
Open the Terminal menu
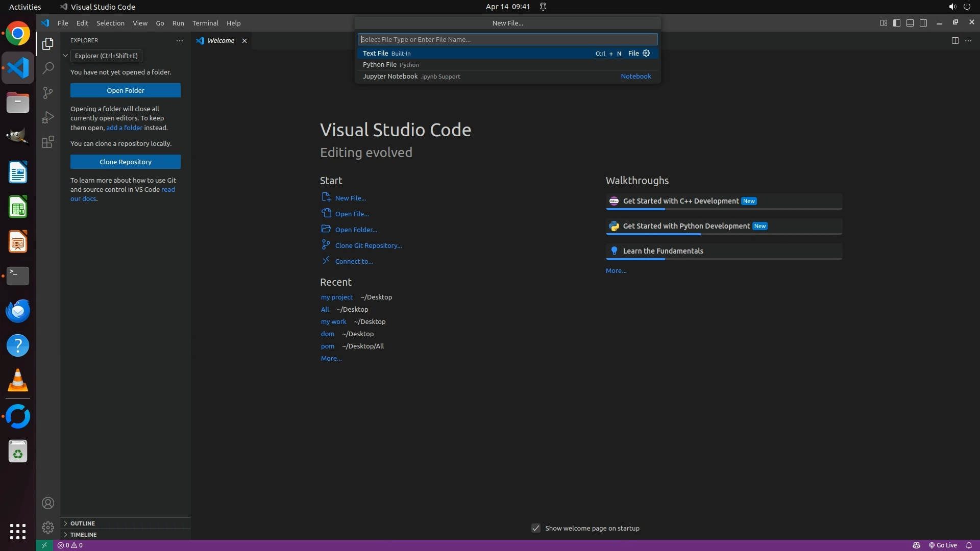tap(205, 23)
